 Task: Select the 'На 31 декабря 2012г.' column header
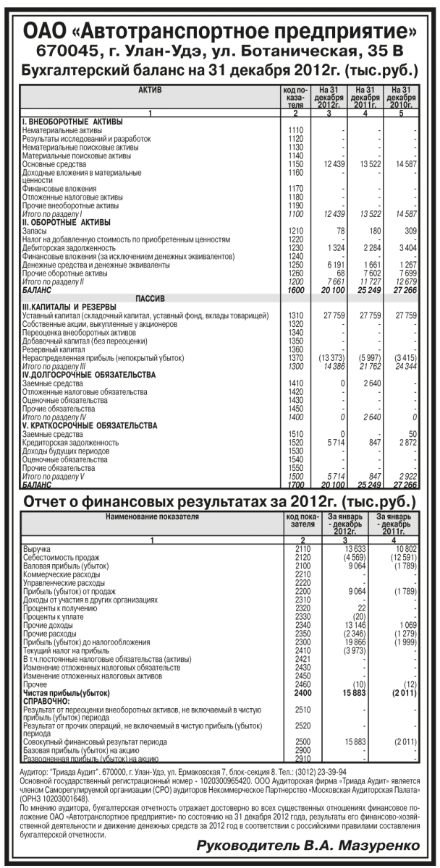328,96
